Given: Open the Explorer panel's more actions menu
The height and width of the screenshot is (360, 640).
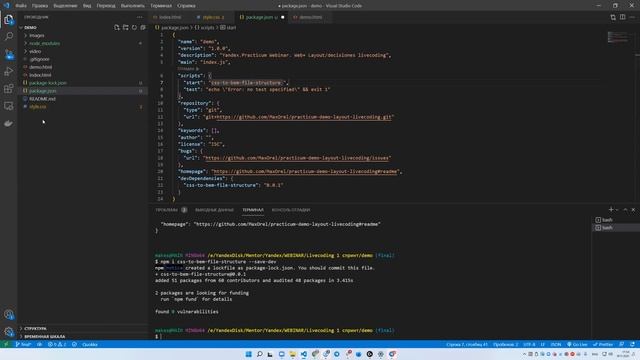Looking at the screenshot, I should (140, 17).
